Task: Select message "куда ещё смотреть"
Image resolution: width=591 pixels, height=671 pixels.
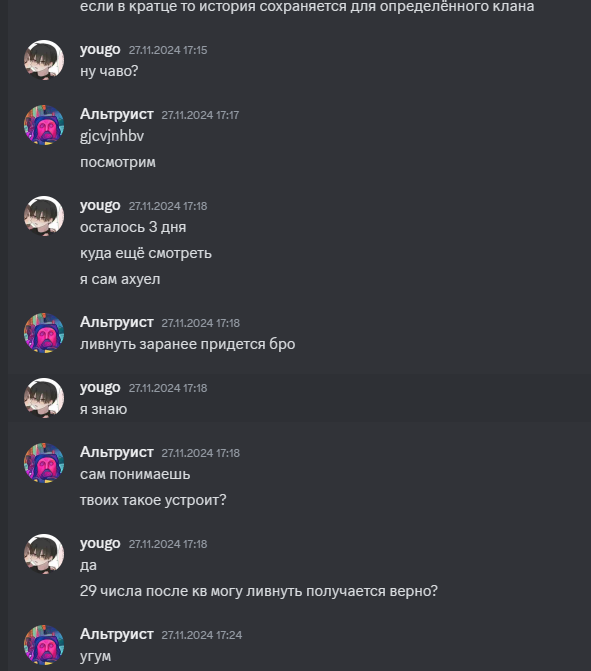Action: click(x=146, y=253)
